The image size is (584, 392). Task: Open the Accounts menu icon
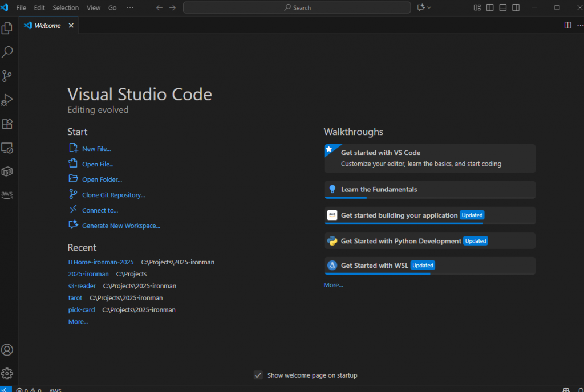(7, 350)
